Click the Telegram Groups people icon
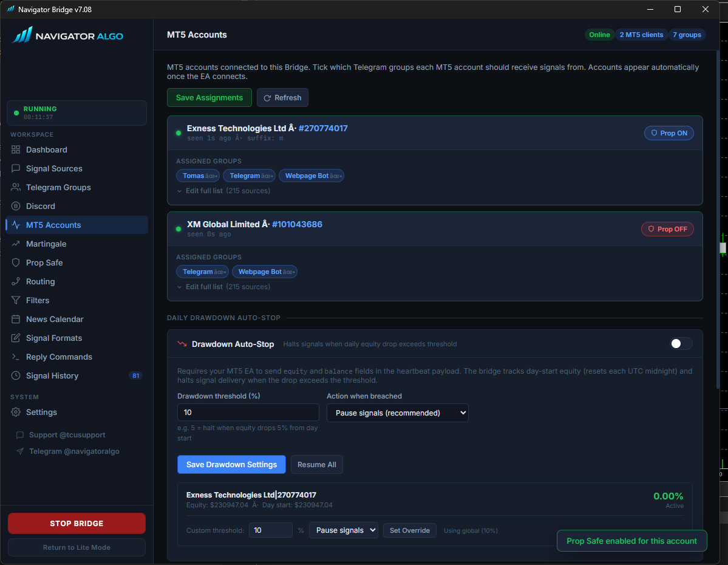Viewport: 728px width, 565px height. (x=16, y=187)
